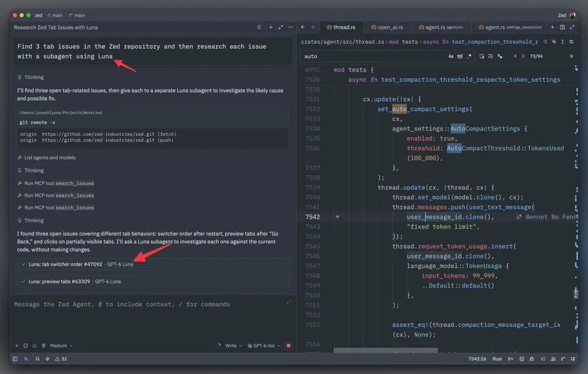Screen dimensions: 588x374
Task: Expand the first Thinking section
Action: coord(31,77)
